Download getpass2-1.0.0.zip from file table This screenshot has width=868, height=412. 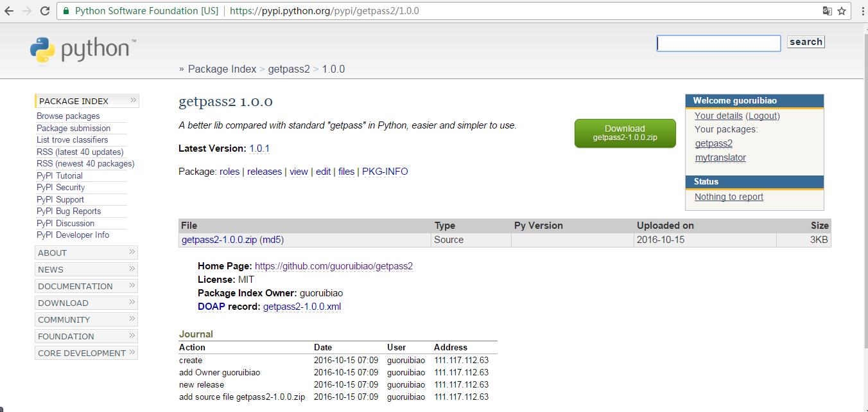pyautogui.click(x=219, y=240)
